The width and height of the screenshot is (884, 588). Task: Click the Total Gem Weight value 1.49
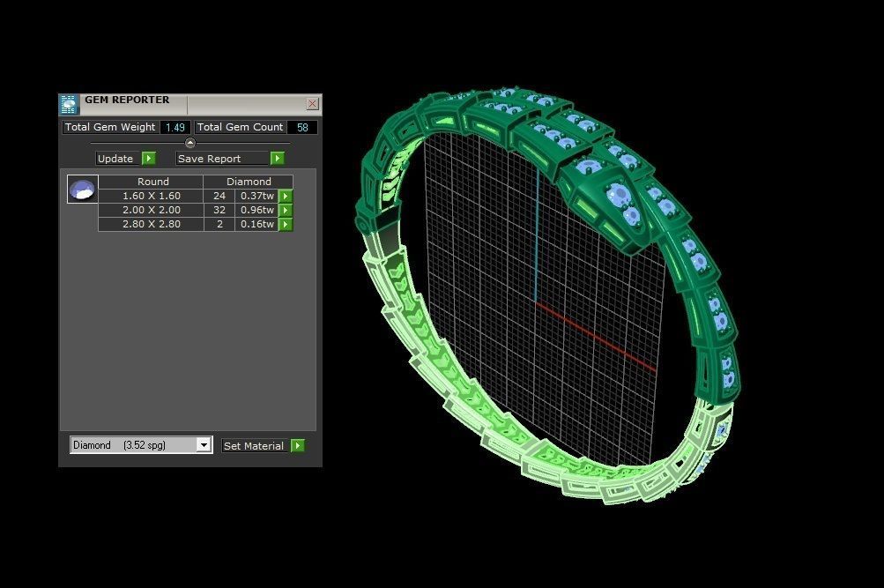[175, 128]
